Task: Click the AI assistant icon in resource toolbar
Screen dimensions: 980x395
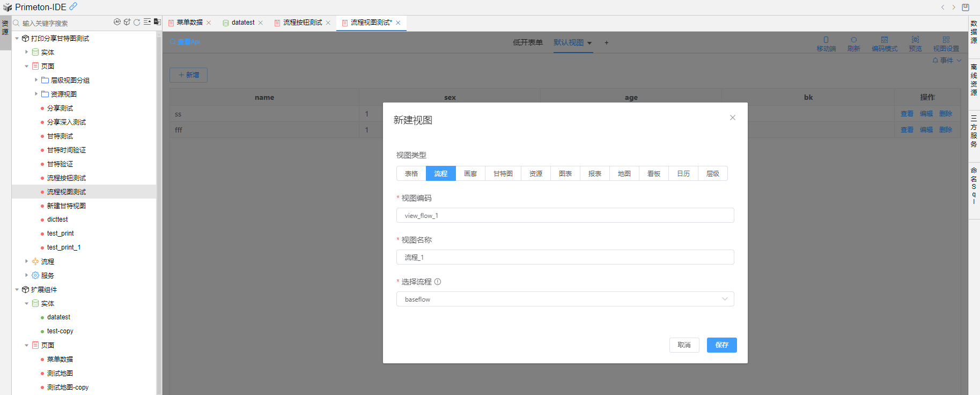Action: point(117,22)
